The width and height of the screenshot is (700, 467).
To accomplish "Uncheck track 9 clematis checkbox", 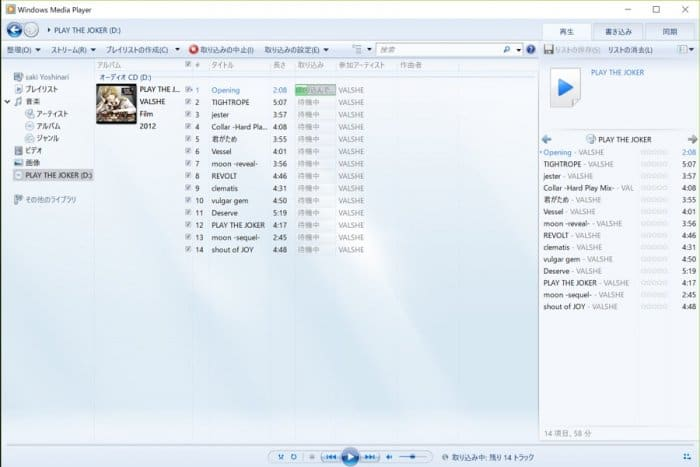I will pyautogui.click(x=188, y=188).
